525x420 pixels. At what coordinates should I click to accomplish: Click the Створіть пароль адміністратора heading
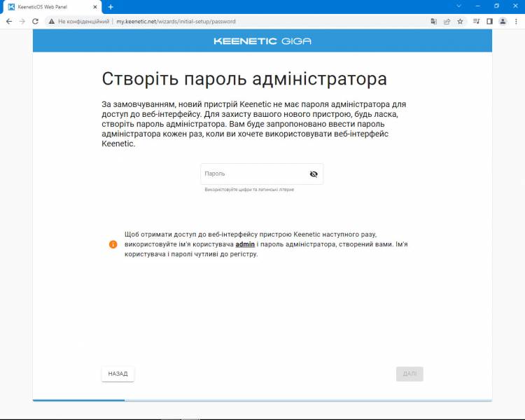point(244,79)
